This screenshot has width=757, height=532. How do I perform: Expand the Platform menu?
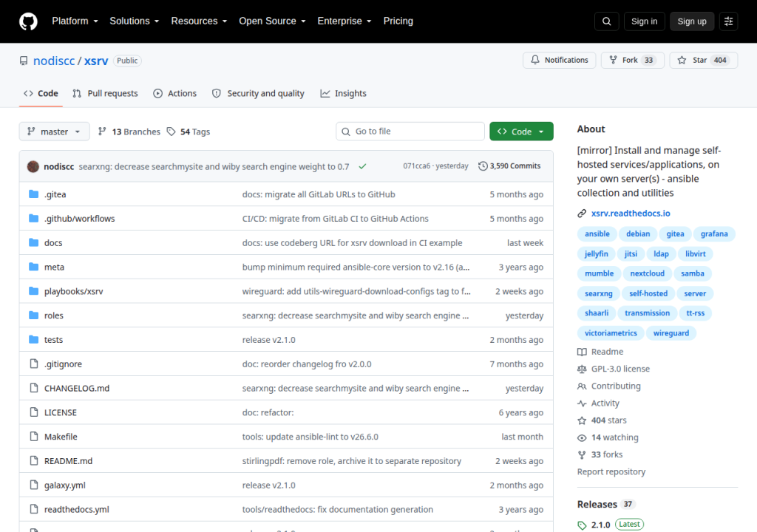(x=75, y=21)
